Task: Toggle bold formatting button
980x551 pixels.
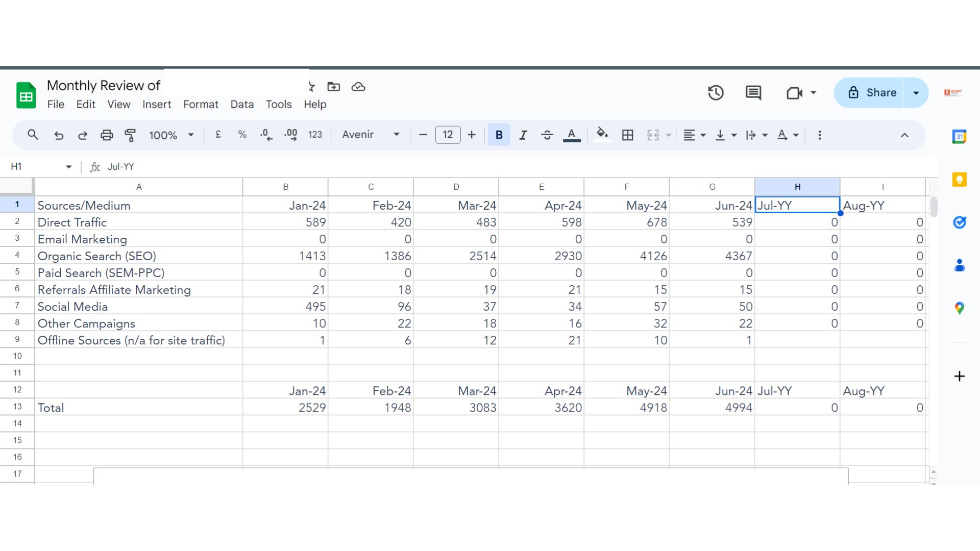Action: click(499, 135)
